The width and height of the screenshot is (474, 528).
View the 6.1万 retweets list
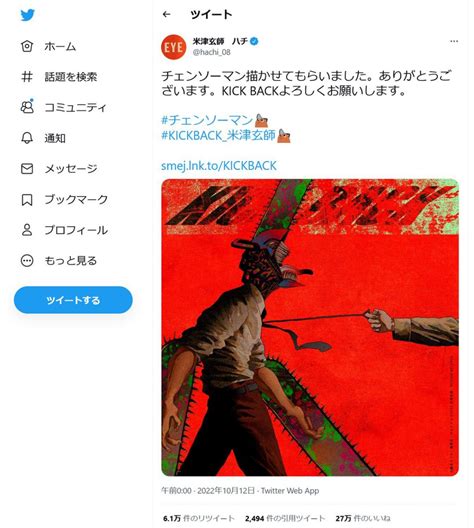[199, 518]
